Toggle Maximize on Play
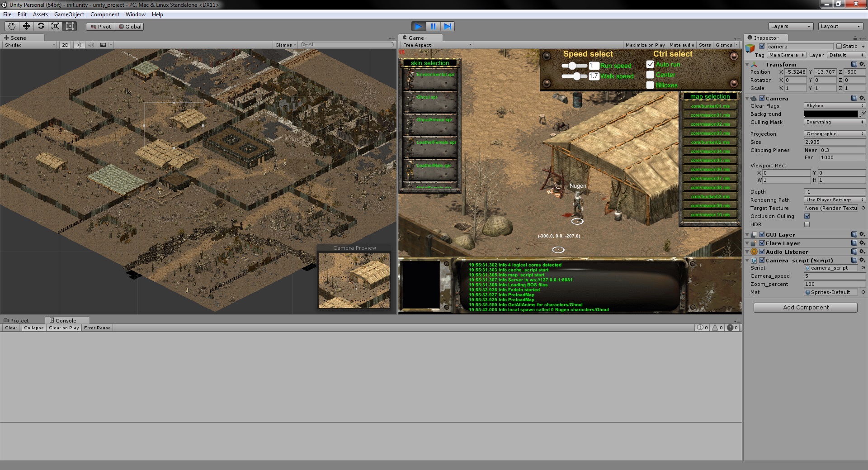The height and width of the screenshot is (470, 868). pos(645,45)
